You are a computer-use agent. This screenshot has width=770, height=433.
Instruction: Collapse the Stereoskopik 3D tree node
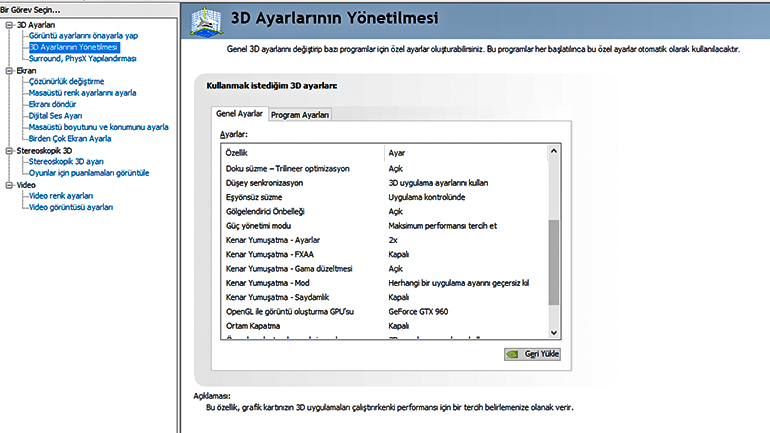(x=9, y=151)
